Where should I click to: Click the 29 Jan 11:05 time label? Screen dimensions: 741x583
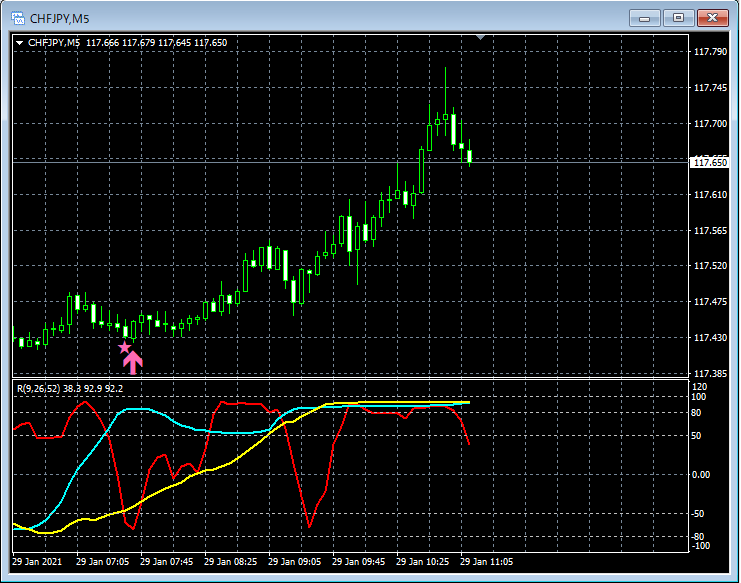click(x=487, y=562)
